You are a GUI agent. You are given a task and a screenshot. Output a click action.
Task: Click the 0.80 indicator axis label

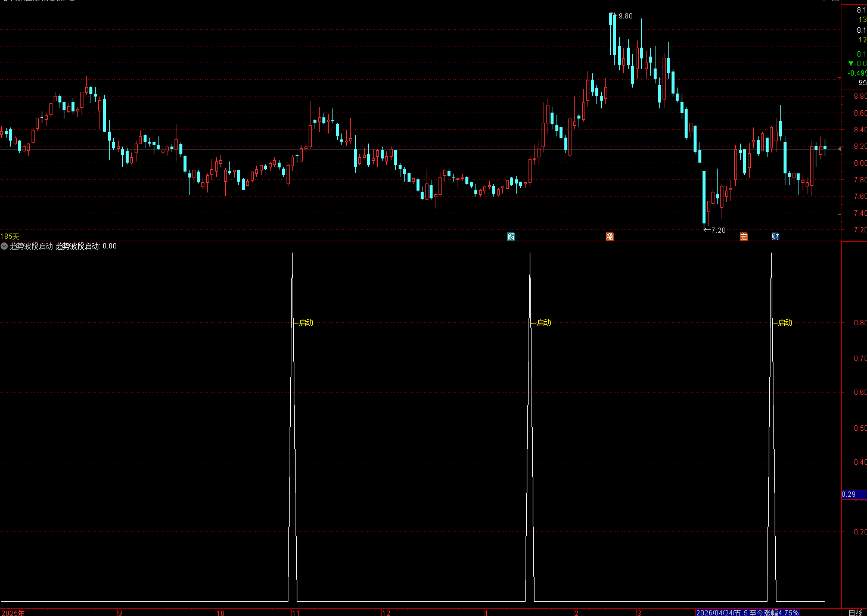860,323
